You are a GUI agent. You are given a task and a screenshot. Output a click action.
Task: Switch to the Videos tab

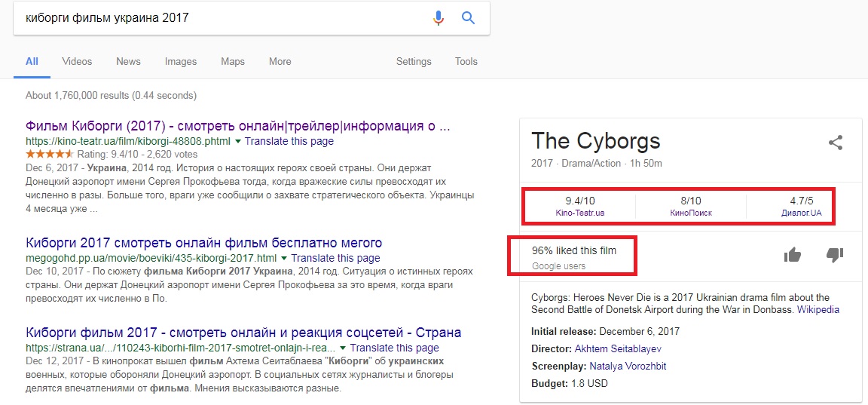(77, 62)
